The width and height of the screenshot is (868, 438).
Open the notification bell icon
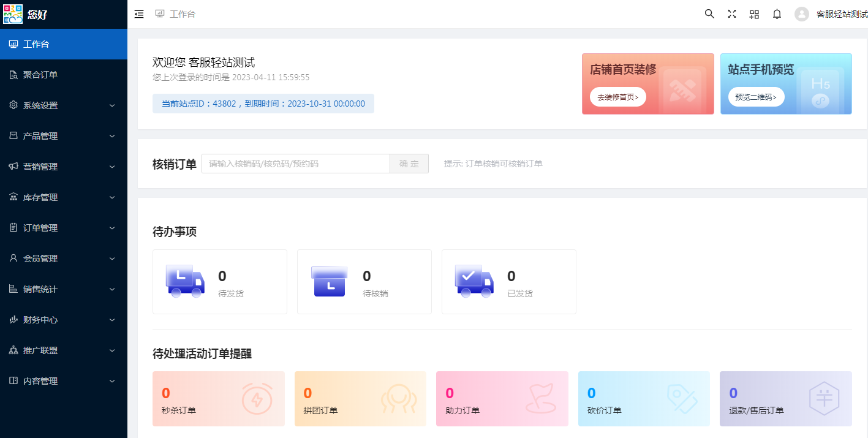click(777, 14)
